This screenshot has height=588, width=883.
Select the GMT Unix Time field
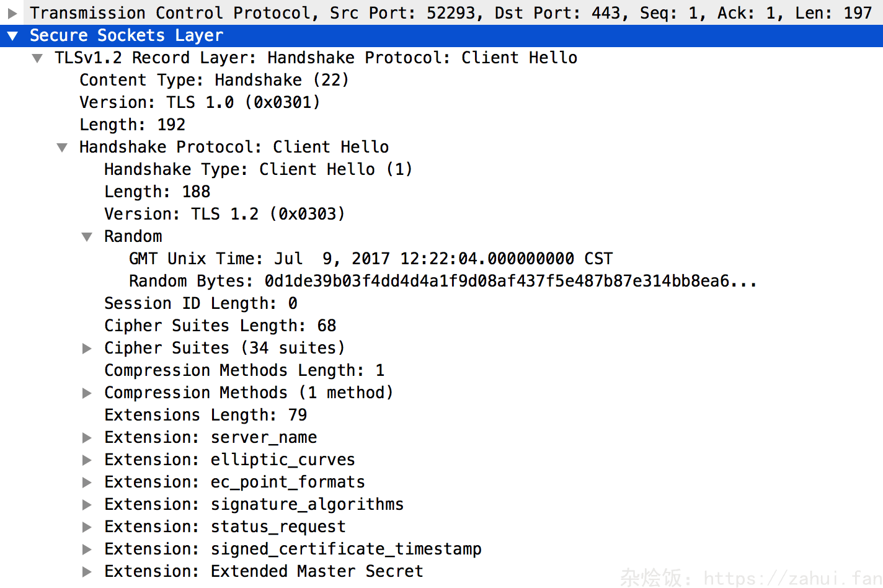[370, 259]
